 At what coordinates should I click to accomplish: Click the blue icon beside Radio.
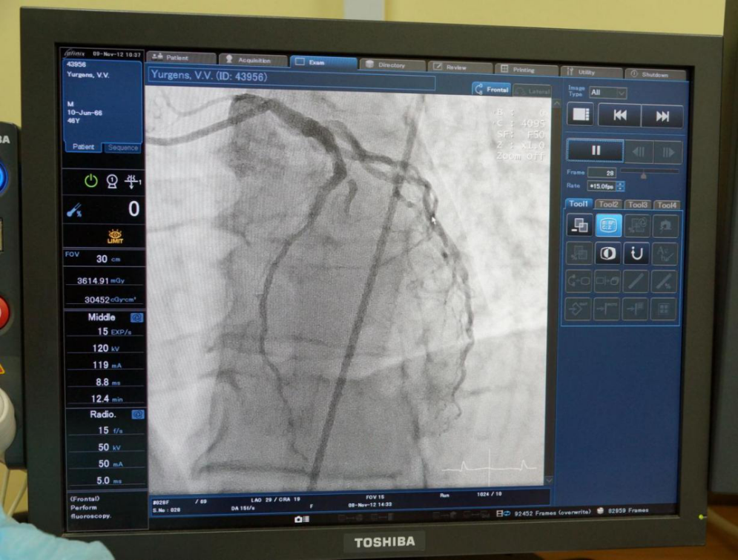click(137, 415)
